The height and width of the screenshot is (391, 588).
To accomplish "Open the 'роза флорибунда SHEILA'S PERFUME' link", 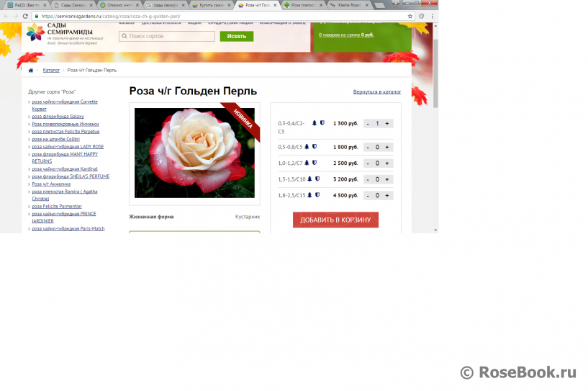I will pos(71,176).
